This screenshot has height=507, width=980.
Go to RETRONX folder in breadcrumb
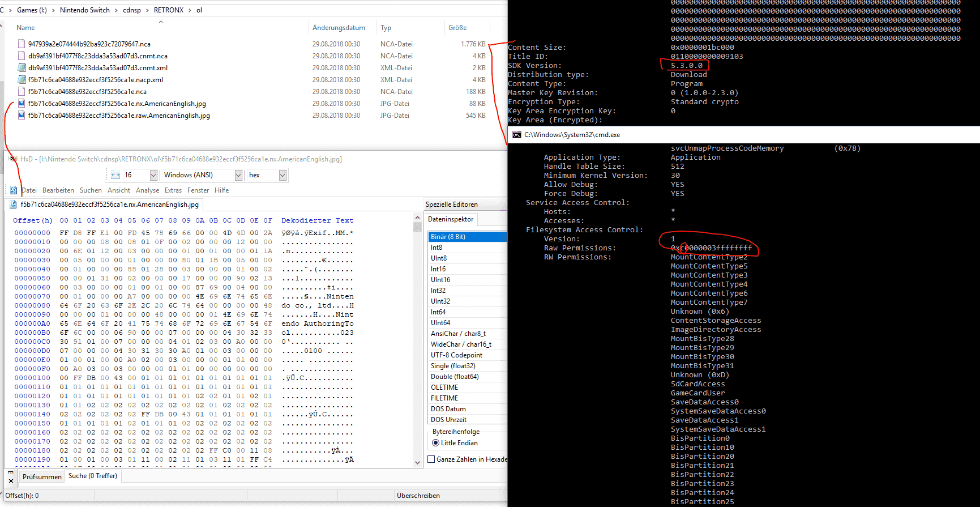[x=169, y=10]
